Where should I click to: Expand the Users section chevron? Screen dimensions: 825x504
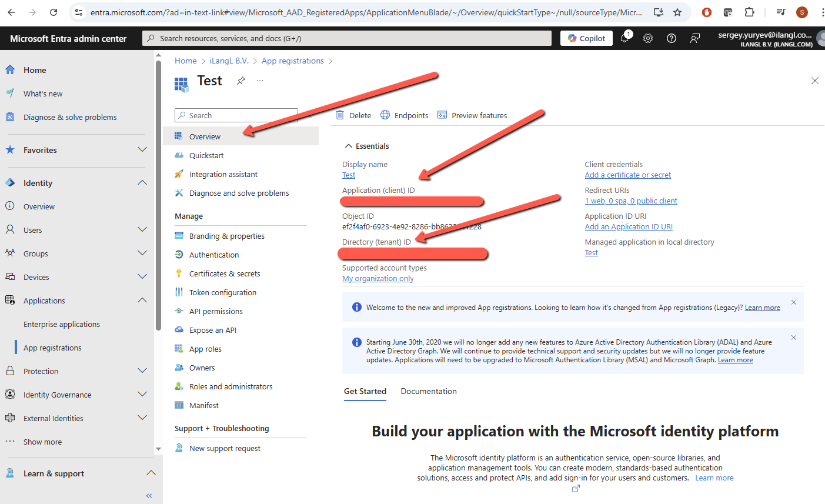142,229
